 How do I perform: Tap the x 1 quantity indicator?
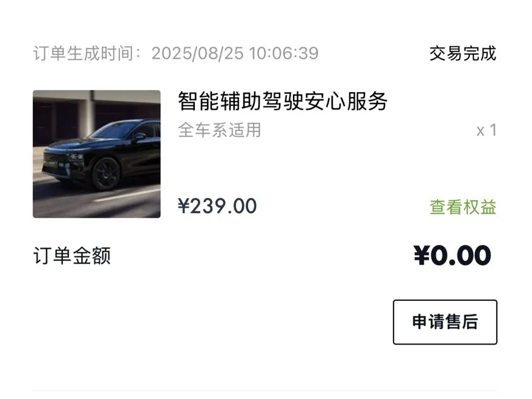pyautogui.click(x=486, y=130)
